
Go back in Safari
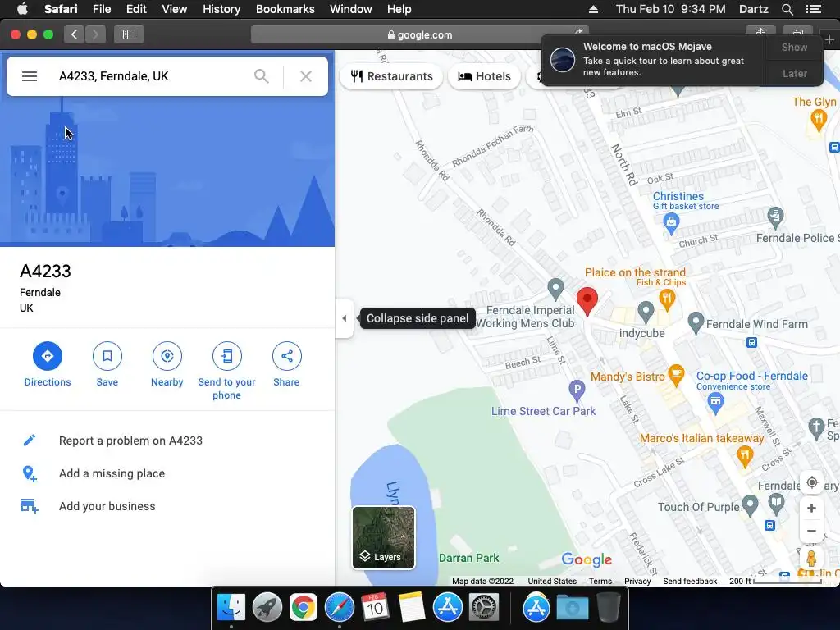pos(75,34)
